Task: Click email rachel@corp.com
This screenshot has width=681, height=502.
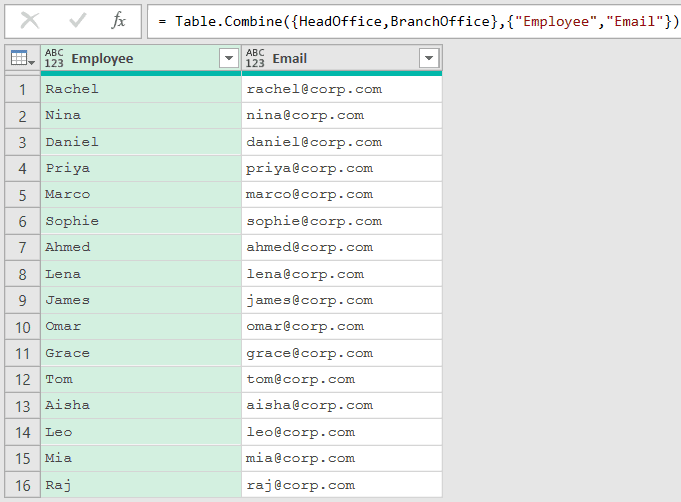Action: tap(314, 89)
